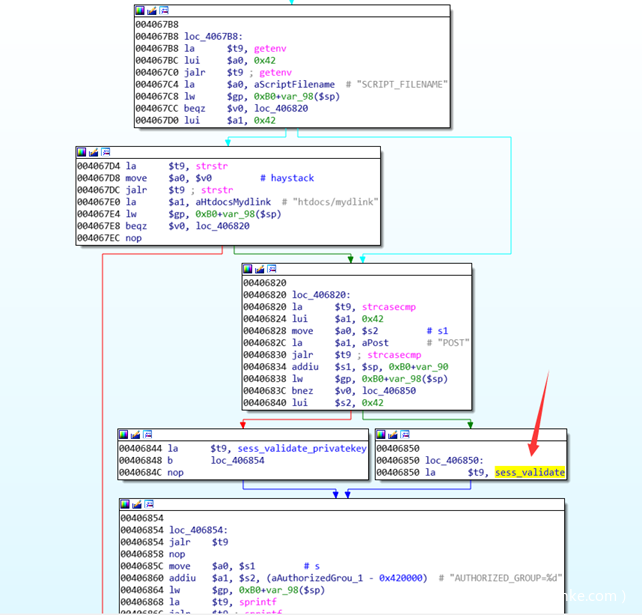Click "AUTHORIZED_GROUP=%d" string comment
642x615 pixels.
pyautogui.click(x=506, y=578)
